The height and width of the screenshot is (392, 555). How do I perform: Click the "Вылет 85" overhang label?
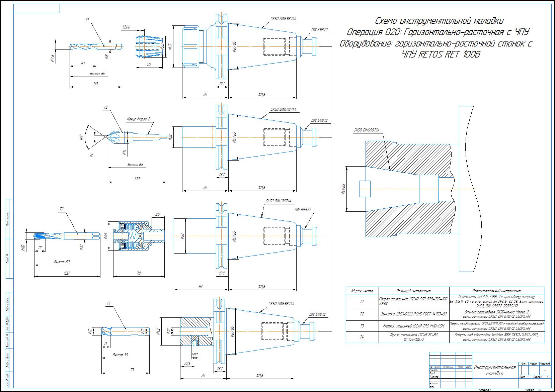(x=98, y=73)
